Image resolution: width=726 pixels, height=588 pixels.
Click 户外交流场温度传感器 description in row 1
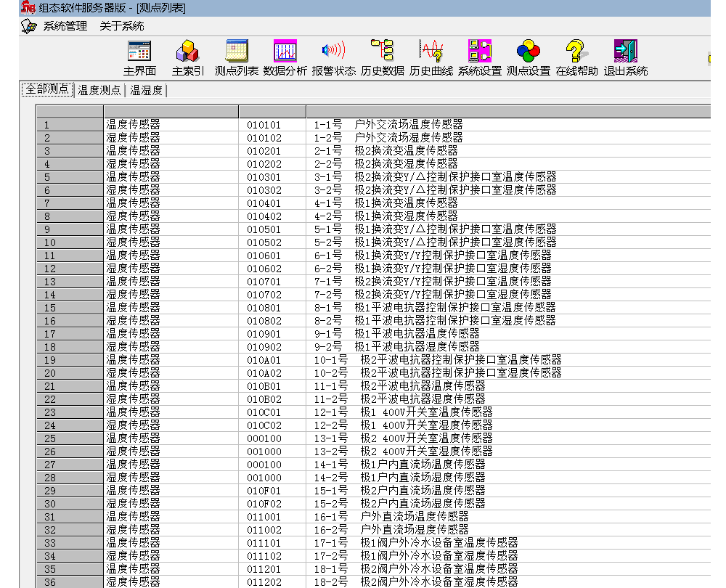pos(409,125)
